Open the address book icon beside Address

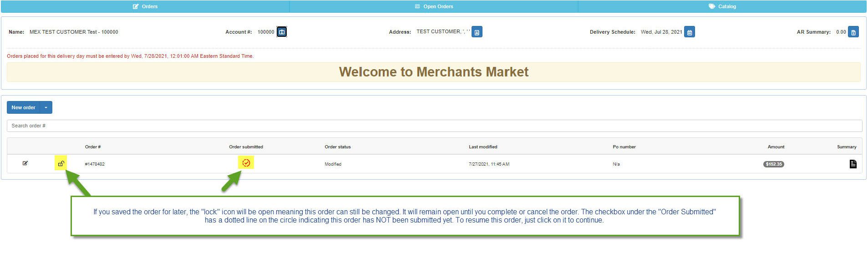(x=477, y=32)
